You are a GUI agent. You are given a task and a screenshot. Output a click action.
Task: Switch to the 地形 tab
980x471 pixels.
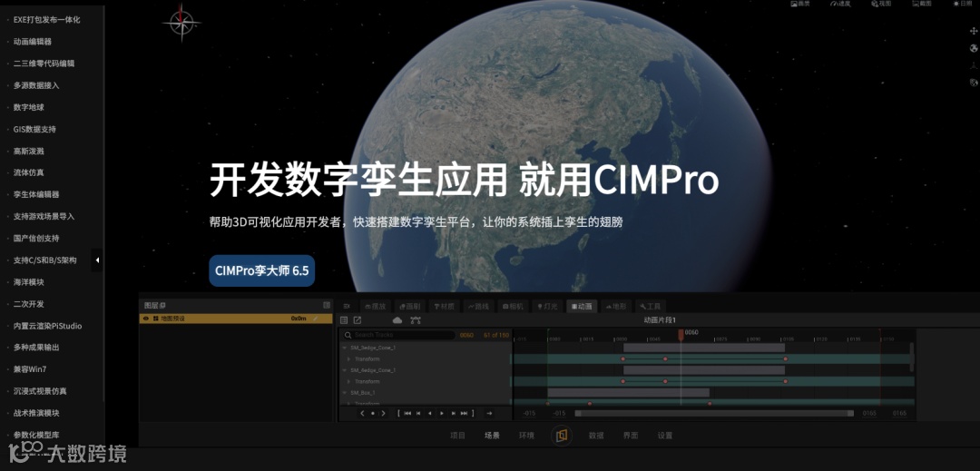[x=615, y=307]
